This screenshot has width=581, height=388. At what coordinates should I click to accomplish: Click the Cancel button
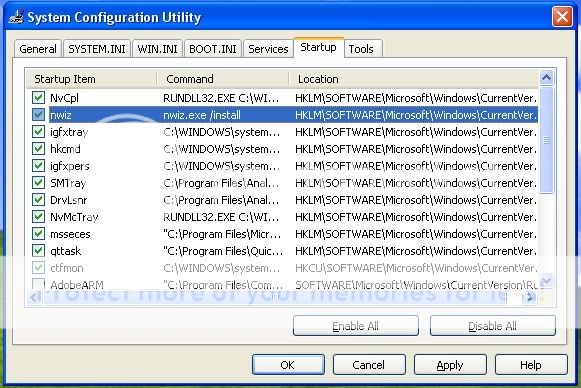pyautogui.click(x=369, y=365)
